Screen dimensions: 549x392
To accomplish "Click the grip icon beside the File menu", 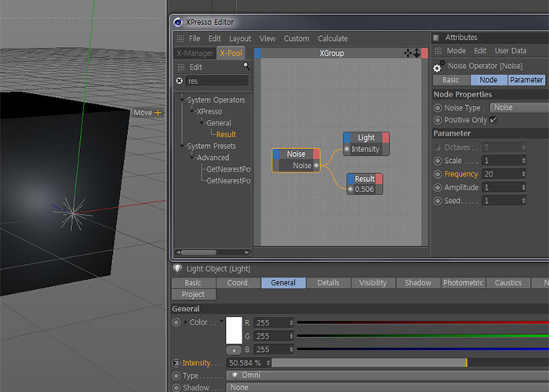I will pyautogui.click(x=180, y=38).
